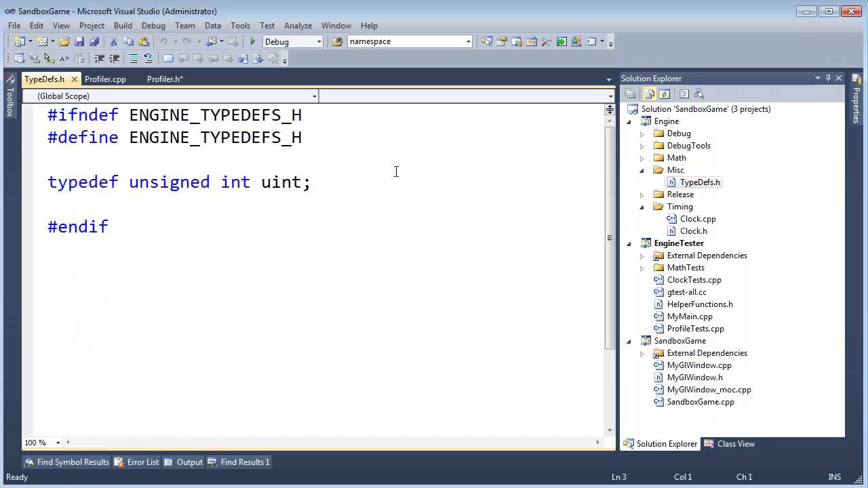The width and height of the screenshot is (868, 488).
Task: Toggle auto-hide pin on Solution Explorer
Action: click(x=828, y=78)
